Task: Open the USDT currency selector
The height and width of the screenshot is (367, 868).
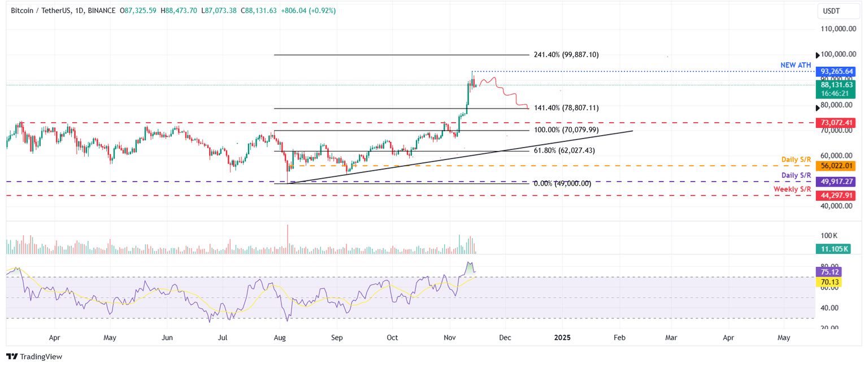Action: coord(838,10)
